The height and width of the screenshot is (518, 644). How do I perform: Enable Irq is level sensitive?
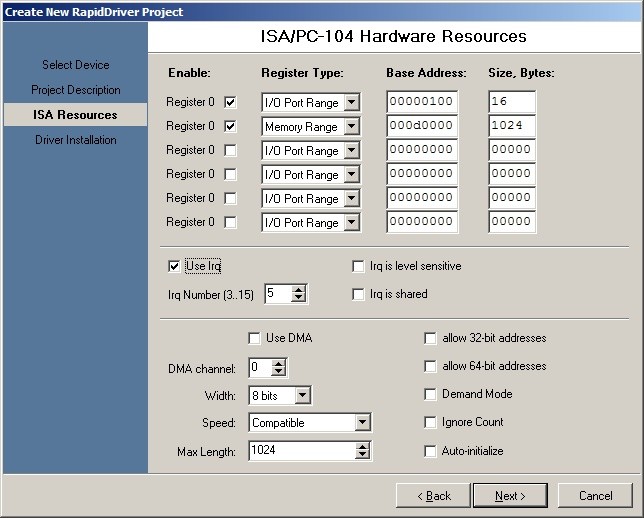coord(358,266)
